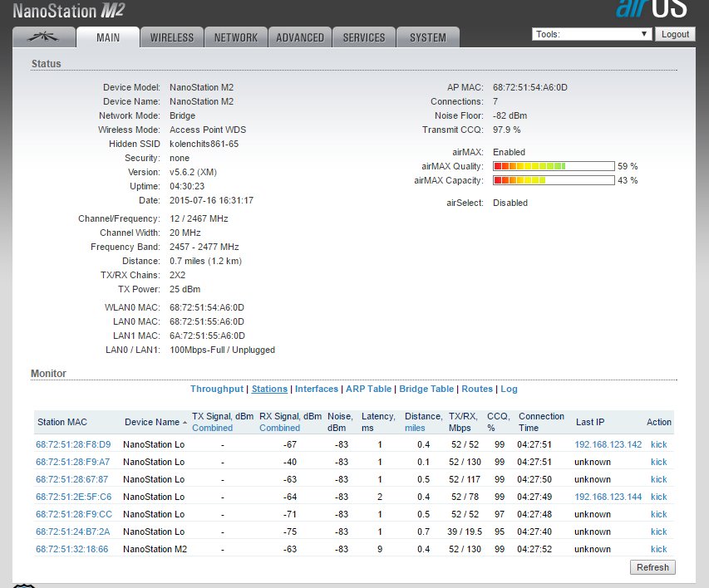
Task: View the Routes monitor
Action: (x=477, y=389)
